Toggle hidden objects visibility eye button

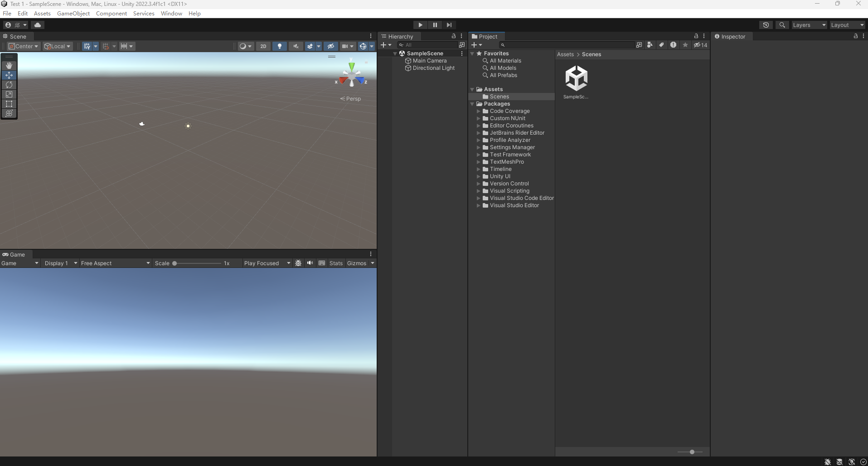click(x=331, y=46)
